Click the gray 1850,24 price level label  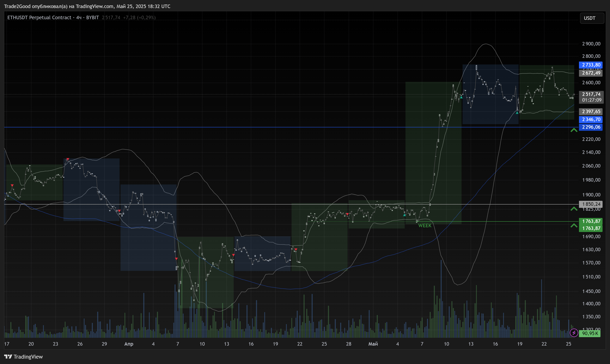coord(591,204)
